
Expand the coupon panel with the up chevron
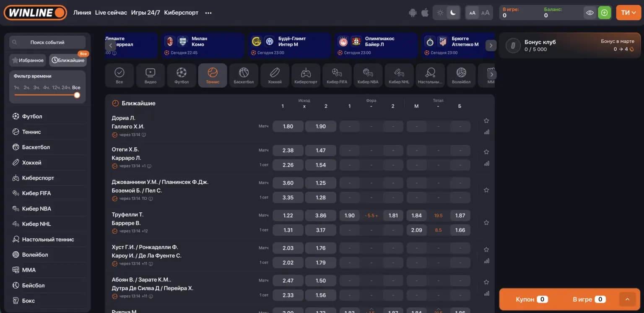pyautogui.click(x=627, y=299)
